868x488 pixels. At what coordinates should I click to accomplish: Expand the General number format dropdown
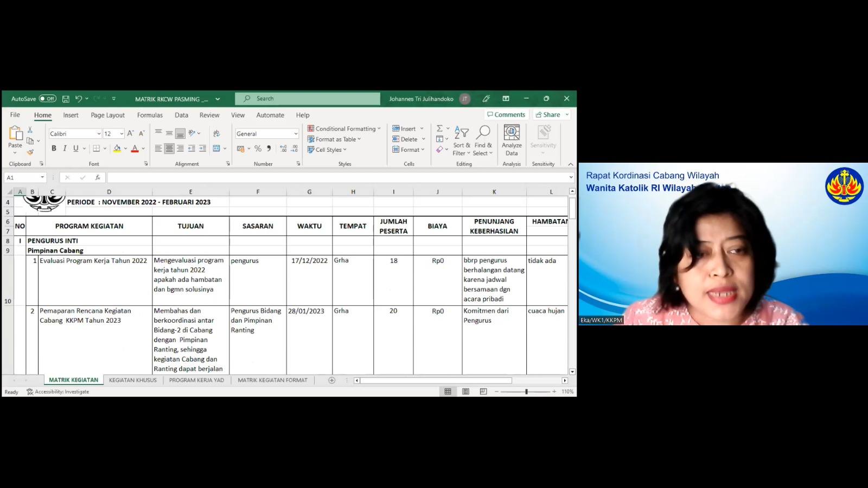click(x=296, y=134)
